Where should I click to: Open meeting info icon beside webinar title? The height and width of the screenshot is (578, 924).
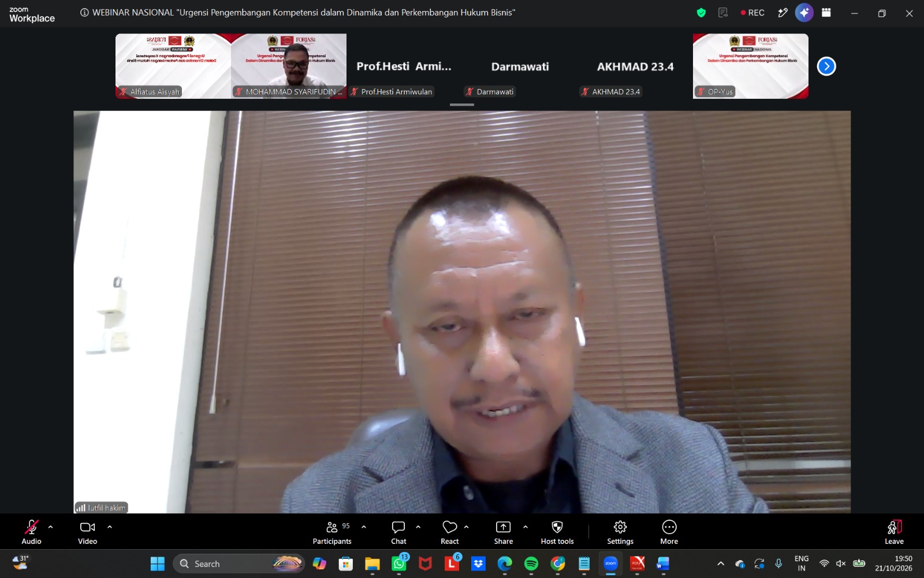point(84,12)
